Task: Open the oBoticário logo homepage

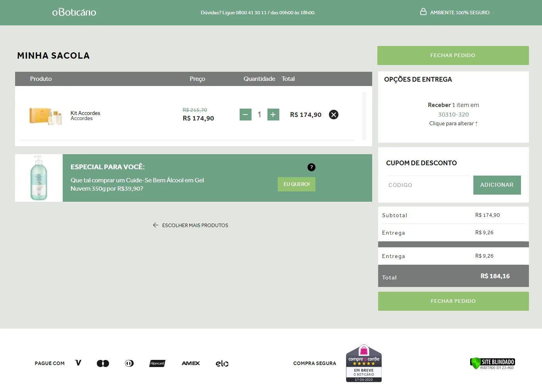Action: click(74, 12)
